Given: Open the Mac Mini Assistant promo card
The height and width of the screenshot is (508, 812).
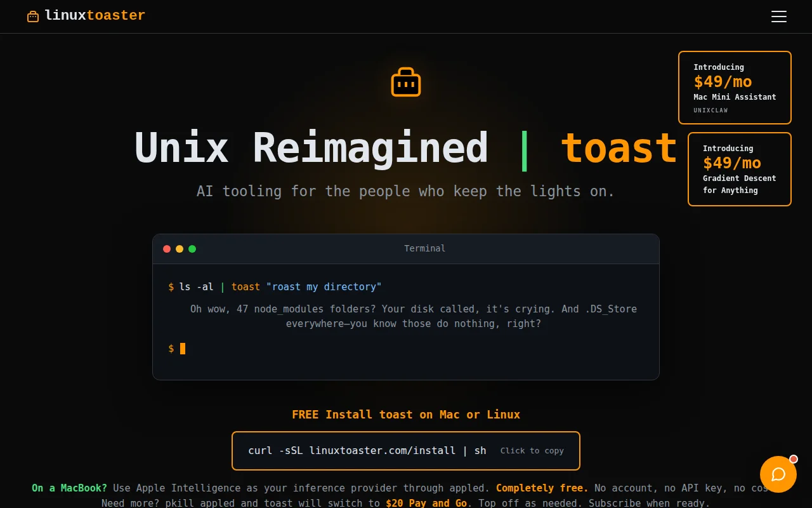Looking at the screenshot, I should (735, 88).
